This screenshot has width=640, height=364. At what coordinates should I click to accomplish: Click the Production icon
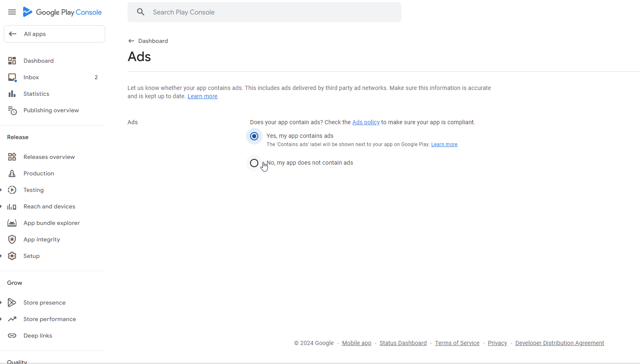(12, 173)
